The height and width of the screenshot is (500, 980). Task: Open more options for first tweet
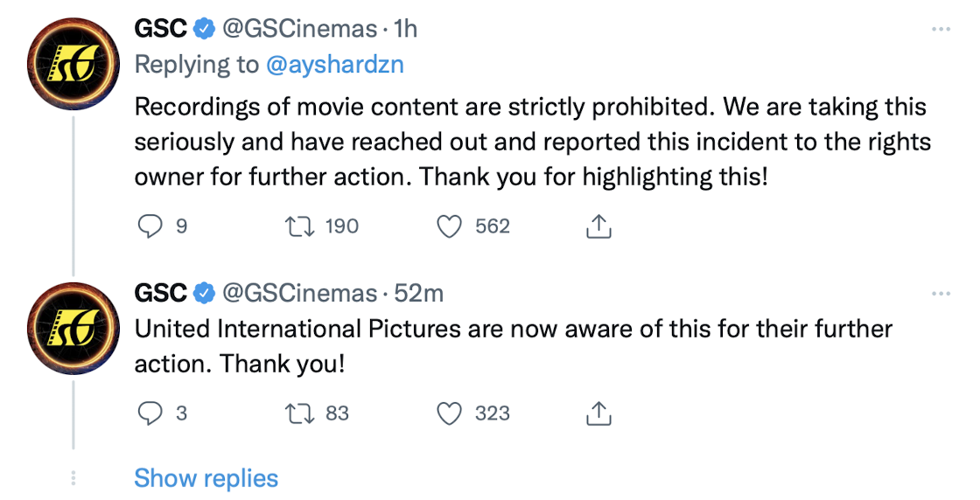941,30
